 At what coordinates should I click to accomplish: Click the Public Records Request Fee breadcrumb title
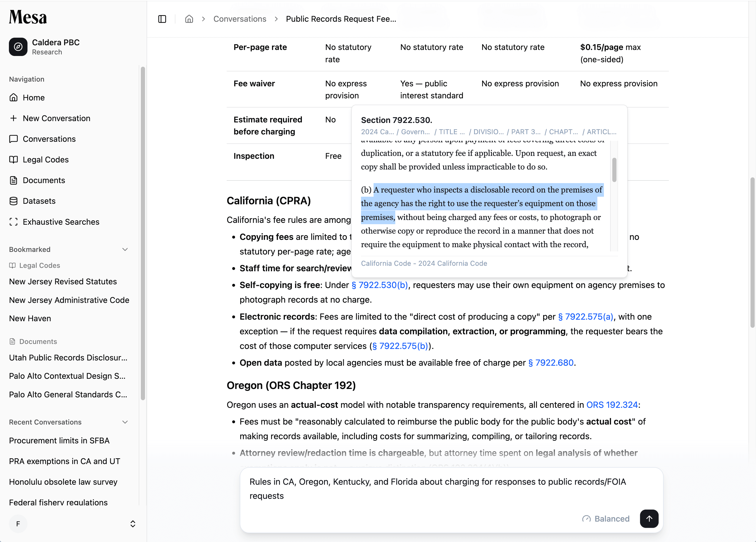coord(341,19)
